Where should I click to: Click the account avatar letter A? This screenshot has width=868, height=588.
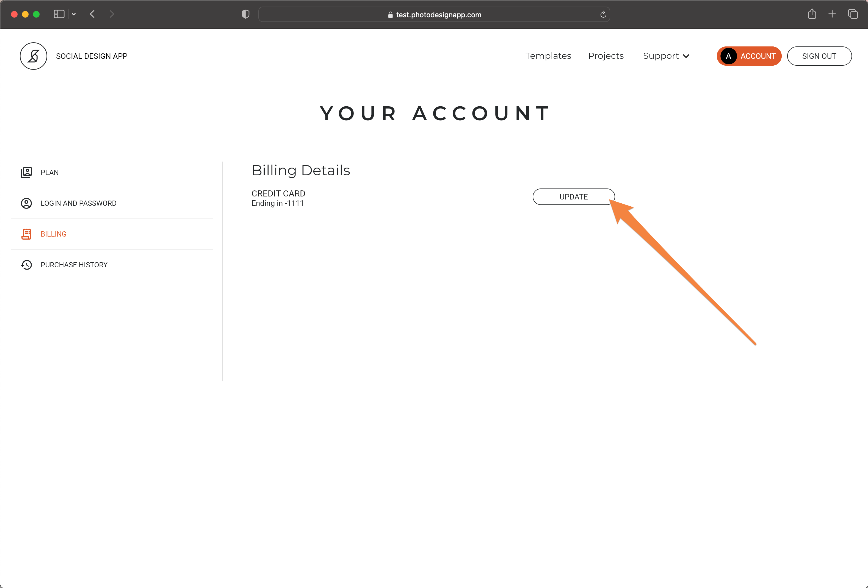coord(728,56)
